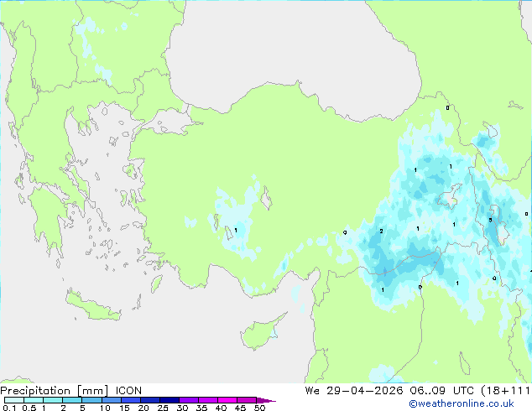This screenshot has height=411, width=532.
Task: Click the "Precipitation [mm]" title text
Action: [54, 391]
